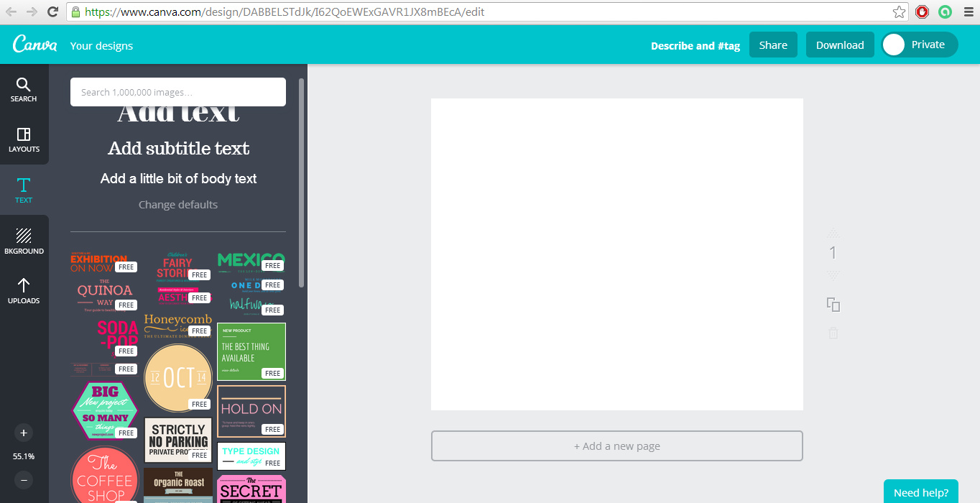This screenshot has height=503, width=980.
Task: Toggle the Private visibility switch
Action: (920, 45)
